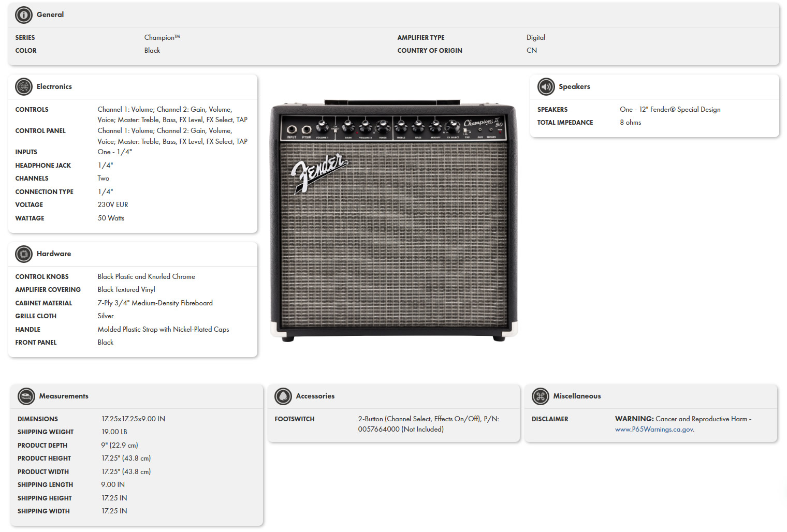Click the shipping length value 9.00 IN
The image size is (787, 532).
click(113, 484)
